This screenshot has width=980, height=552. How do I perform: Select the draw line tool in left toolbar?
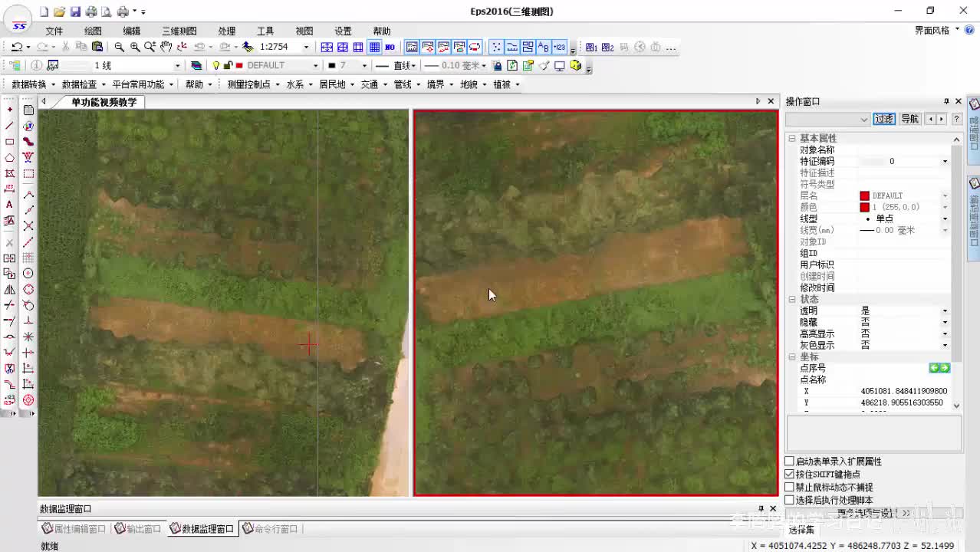click(x=9, y=126)
